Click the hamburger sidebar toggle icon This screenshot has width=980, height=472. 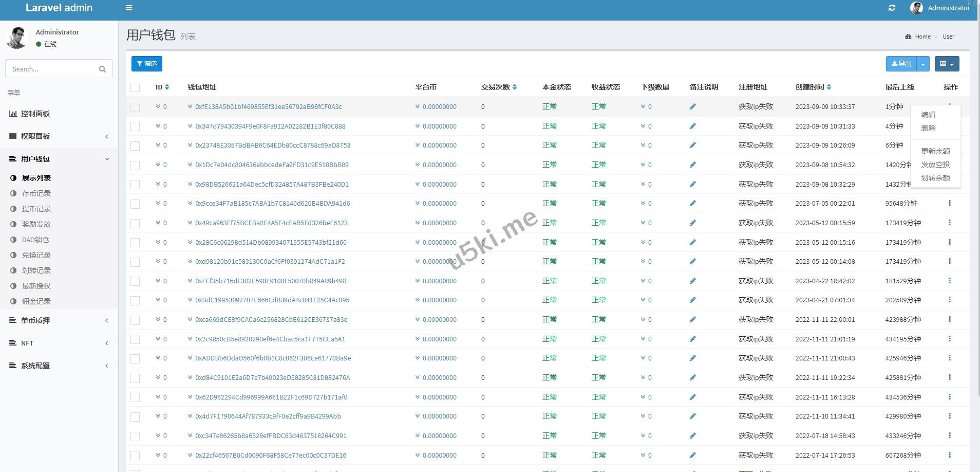pos(129,8)
